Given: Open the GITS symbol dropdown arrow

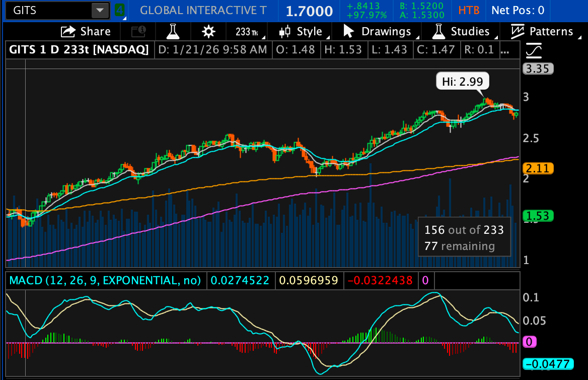Looking at the screenshot, I should tap(100, 10).
